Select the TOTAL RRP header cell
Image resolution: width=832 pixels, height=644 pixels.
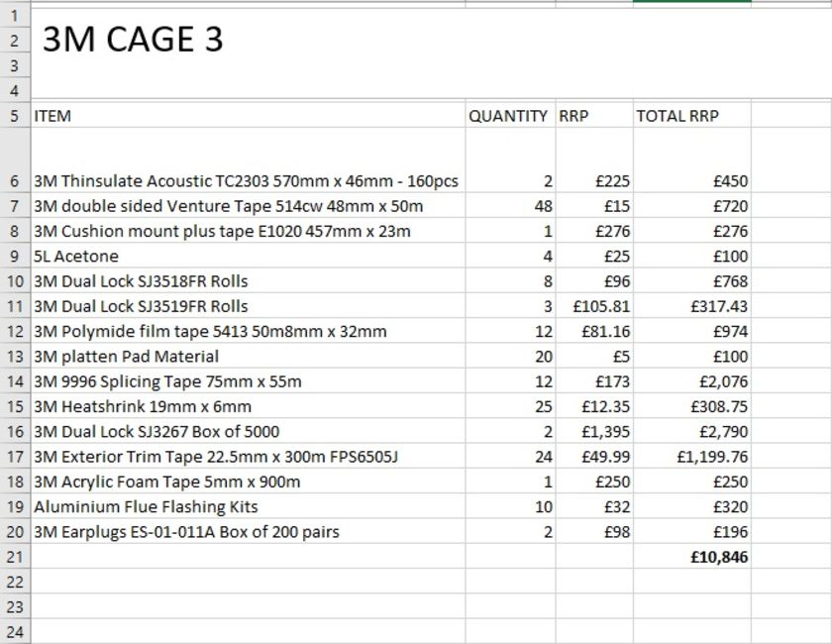677,116
